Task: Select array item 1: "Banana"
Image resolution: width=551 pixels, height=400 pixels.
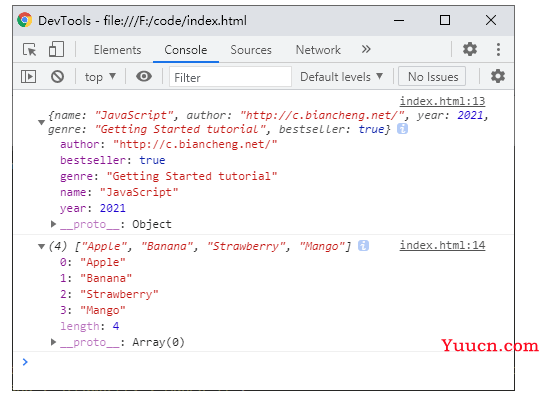Action: [x=96, y=278]
